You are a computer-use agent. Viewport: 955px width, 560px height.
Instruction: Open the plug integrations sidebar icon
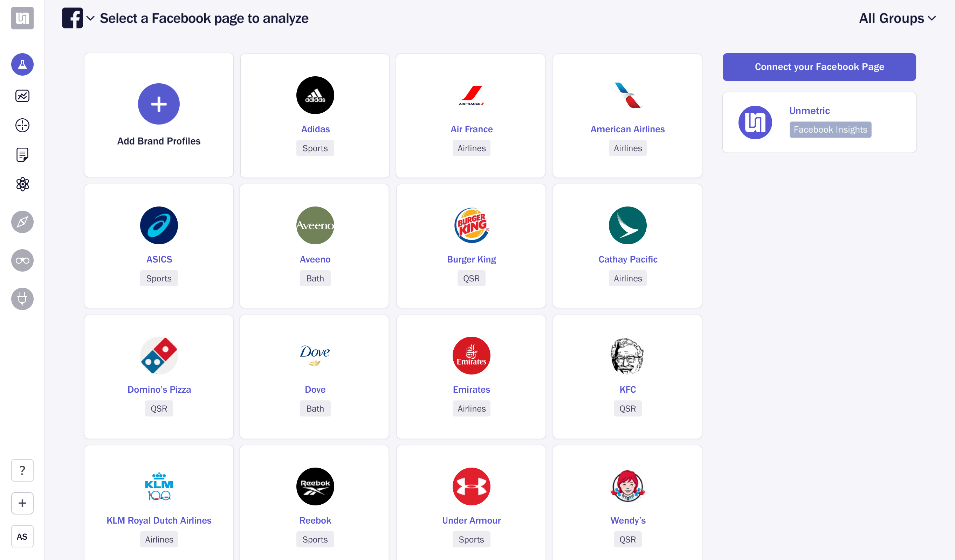tap(22, 299)
